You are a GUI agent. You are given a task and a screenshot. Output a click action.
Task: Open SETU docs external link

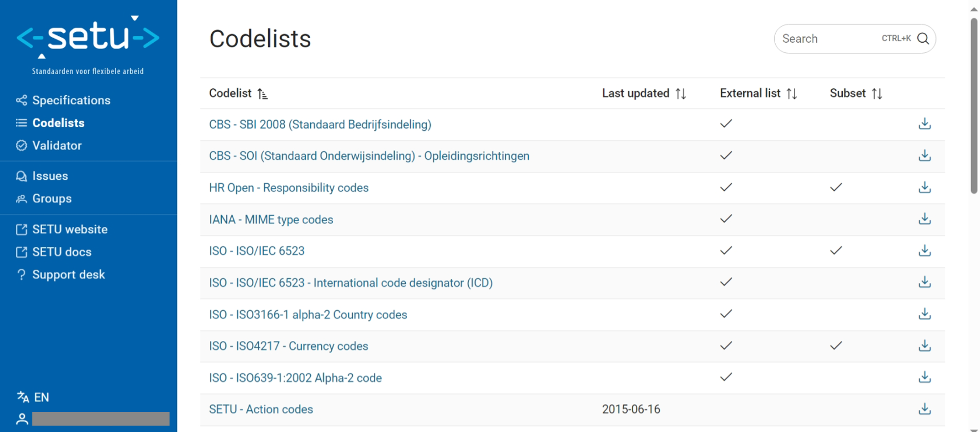[x=53, y=252]
